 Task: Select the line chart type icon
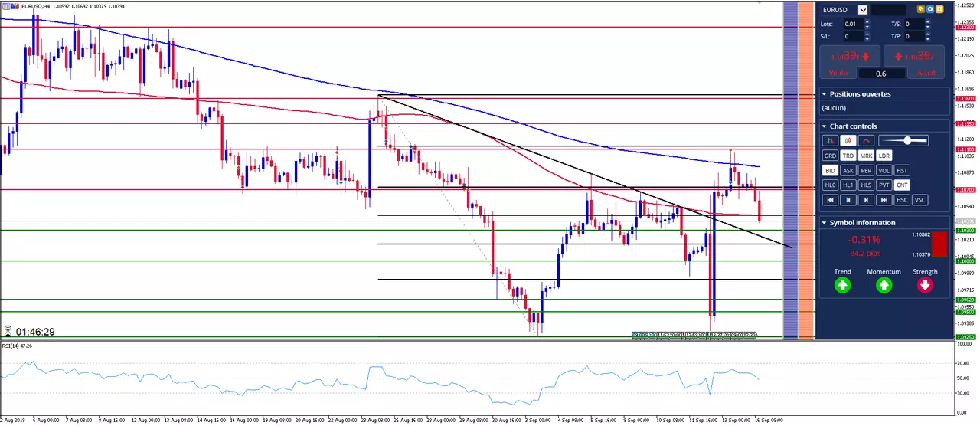tap(866, 140)
